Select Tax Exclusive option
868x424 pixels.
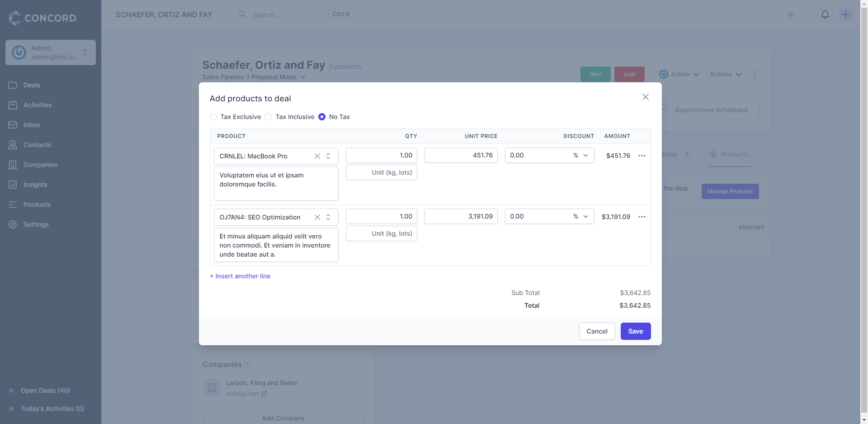213,117
